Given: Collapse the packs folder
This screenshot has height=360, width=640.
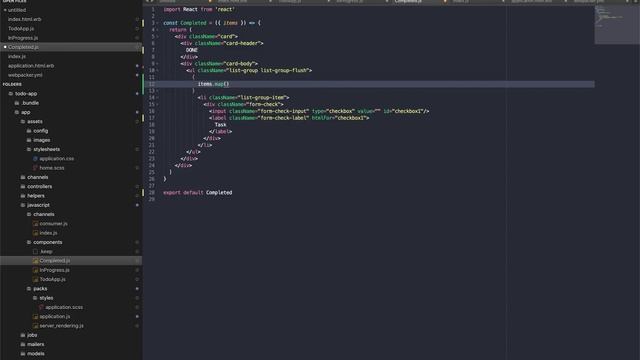Looking at the screenshot, I should [x=29, y=289].
